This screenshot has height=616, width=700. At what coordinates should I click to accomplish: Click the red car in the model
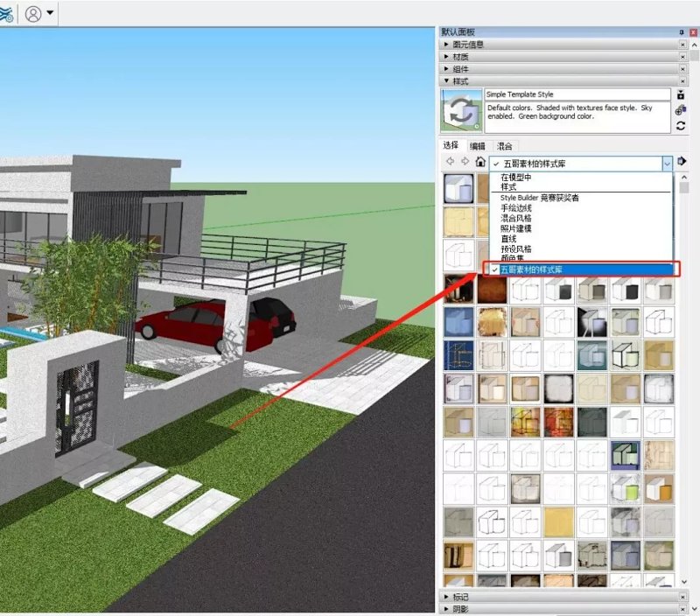click(196, 325)
